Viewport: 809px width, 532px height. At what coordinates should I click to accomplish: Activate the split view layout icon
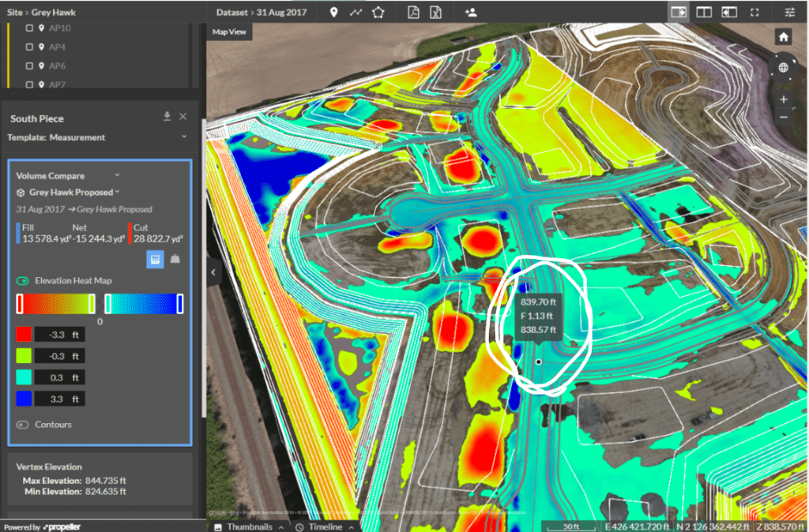[706, 13]
